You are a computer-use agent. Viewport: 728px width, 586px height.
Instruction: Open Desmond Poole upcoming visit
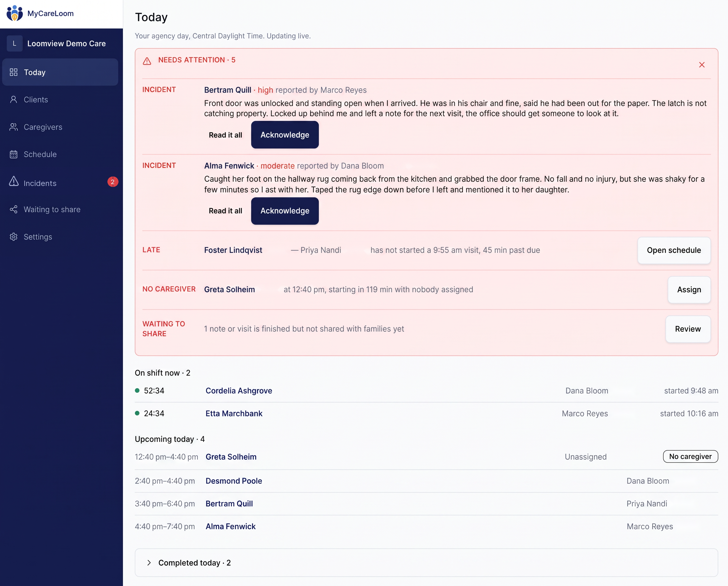tap(234, 481)
